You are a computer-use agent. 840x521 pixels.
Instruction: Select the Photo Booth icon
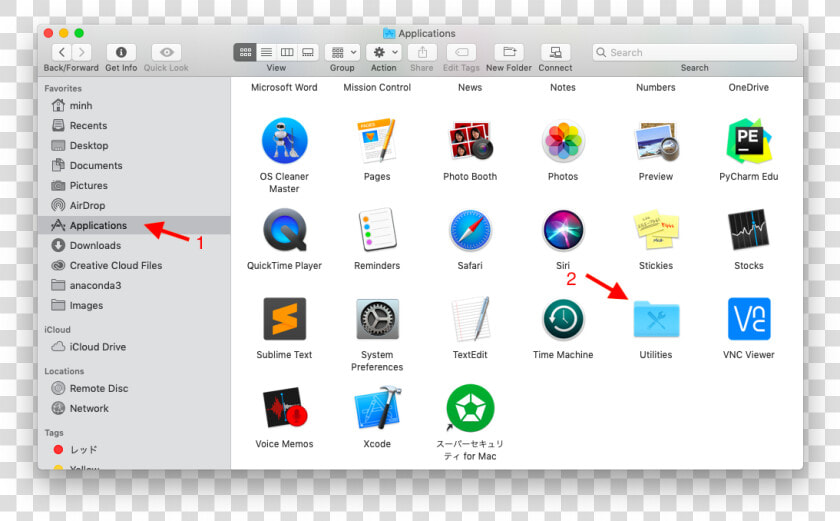click(470, 141)
